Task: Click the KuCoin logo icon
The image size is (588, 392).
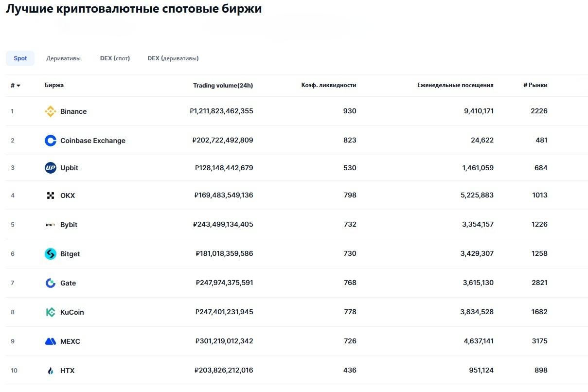Action: coord(50,312)
